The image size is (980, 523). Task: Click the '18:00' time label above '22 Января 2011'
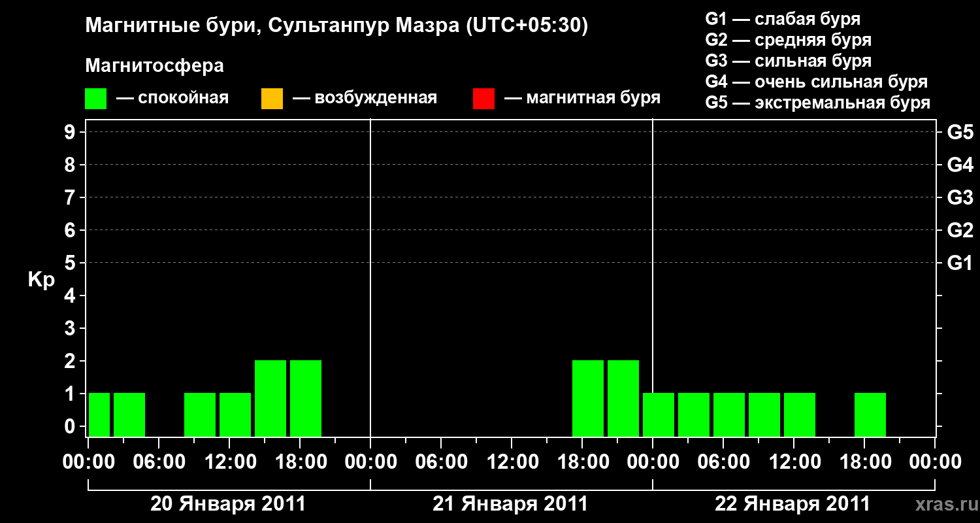[x=864, y=462]
